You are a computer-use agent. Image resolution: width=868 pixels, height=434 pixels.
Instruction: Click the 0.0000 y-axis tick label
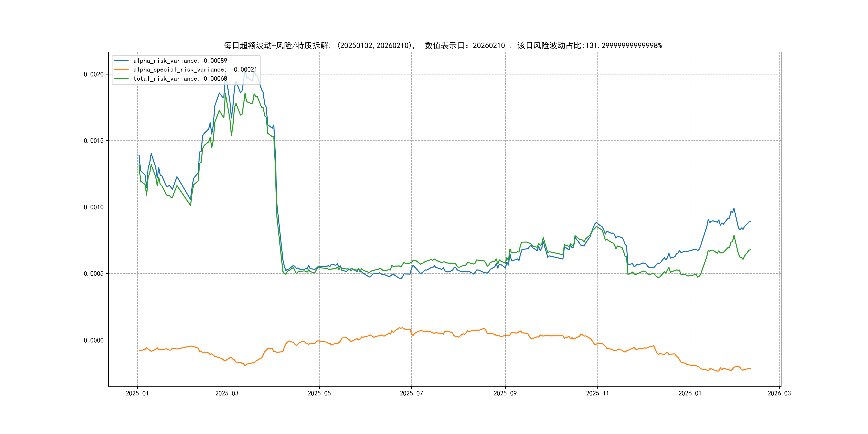[x=94, y=340]
